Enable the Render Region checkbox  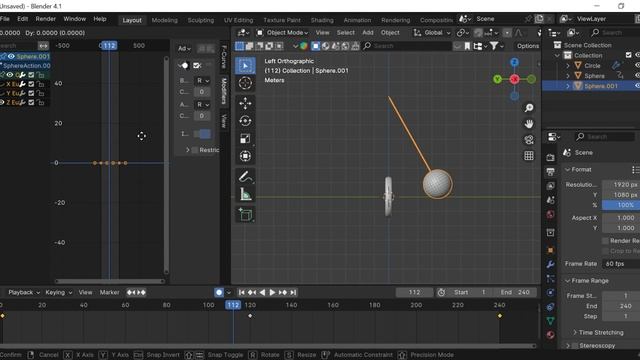point(605,241)
